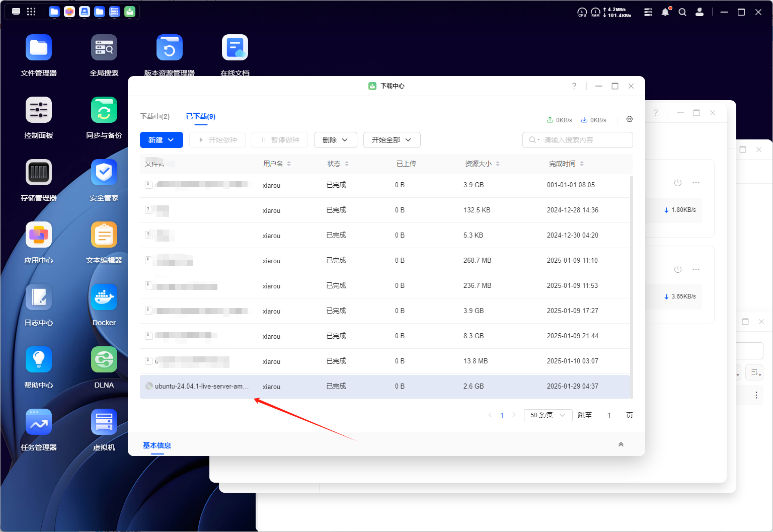This screenshot has height=532, width=773.
Task: Sort by 资源大小 column header
Action: (x=482, y=164)
